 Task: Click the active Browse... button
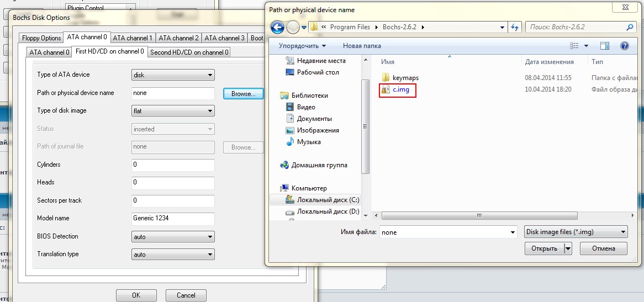tap(244, 93)
